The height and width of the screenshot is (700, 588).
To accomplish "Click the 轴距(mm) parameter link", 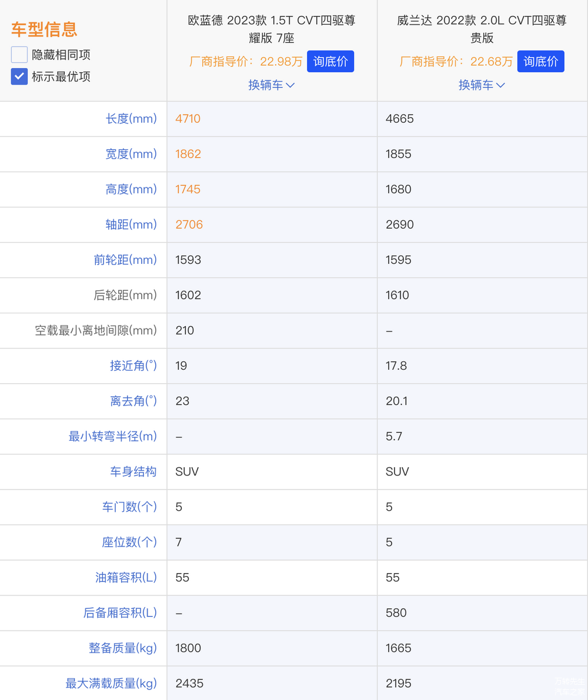I will coord(131,225).
